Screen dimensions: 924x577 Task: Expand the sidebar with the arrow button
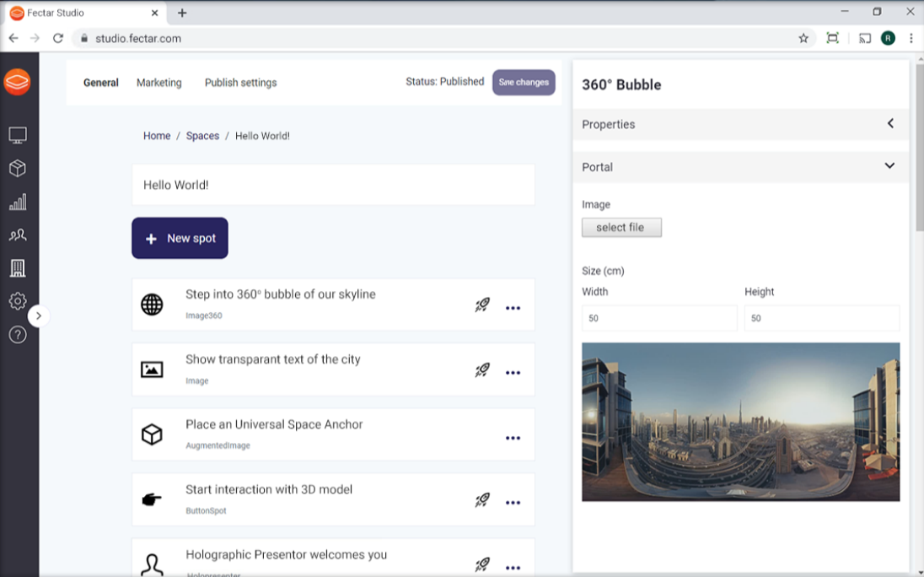38,315
